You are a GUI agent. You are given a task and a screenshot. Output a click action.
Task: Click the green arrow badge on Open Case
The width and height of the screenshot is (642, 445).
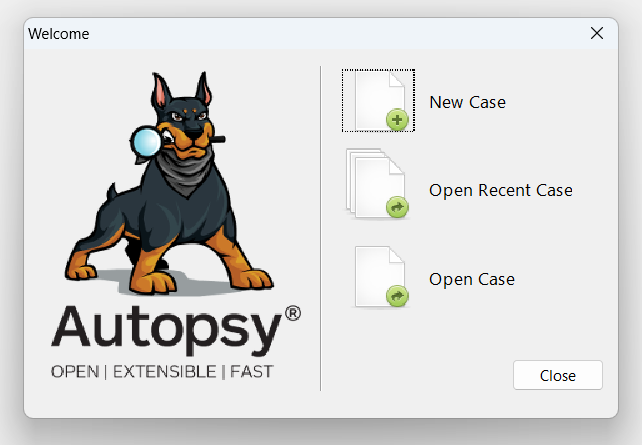click(x=397, y=297)
